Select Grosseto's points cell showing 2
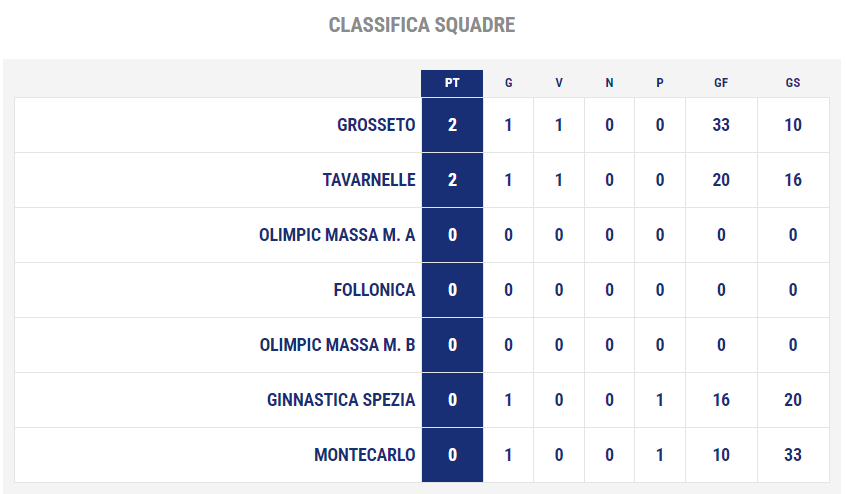This screenshot has height=494, width=846. [452, 125]
